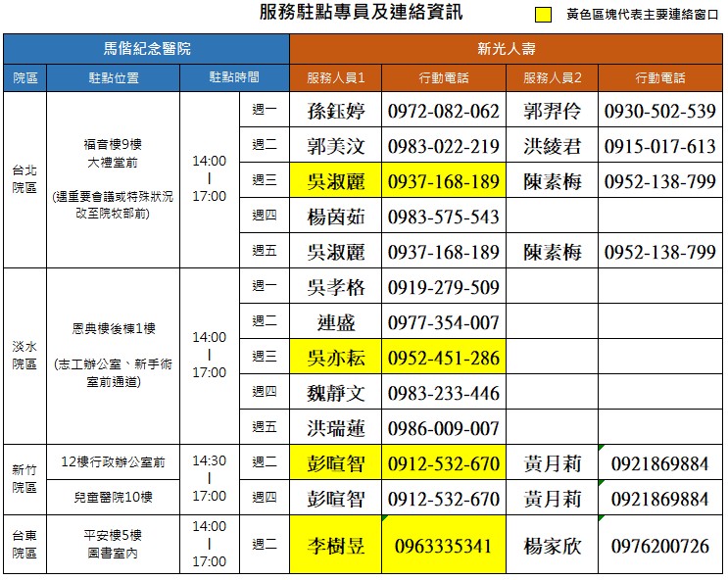This screenshot has width=728, height=580.
Task: Select phone 0983-575-543
Action: click(x=444, y=217)
